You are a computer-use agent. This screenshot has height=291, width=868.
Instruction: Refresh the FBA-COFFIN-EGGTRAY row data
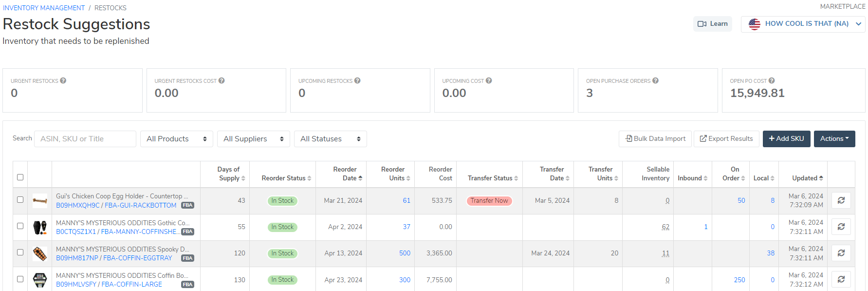point(841,253)
